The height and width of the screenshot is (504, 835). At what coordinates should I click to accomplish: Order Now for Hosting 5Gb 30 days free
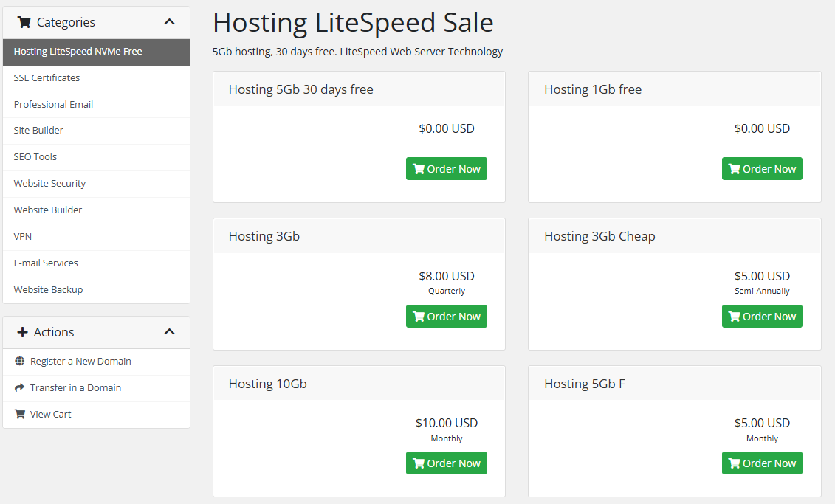[446, 169]
